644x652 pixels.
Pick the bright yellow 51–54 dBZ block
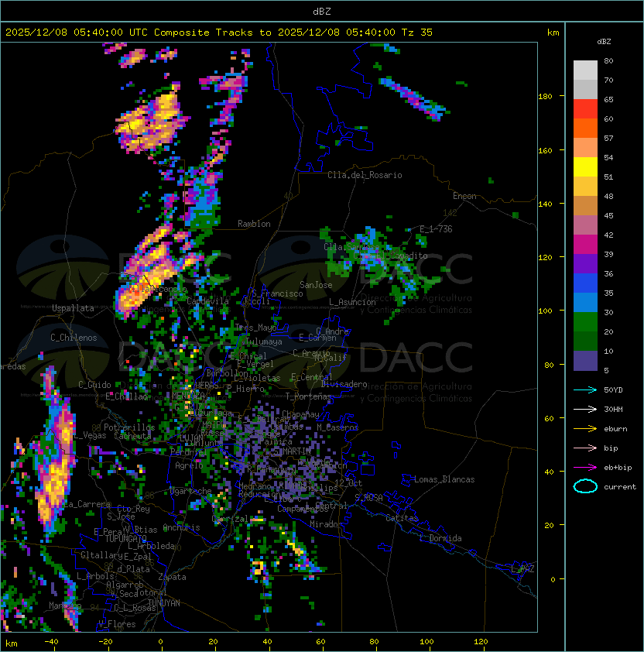coord(585,167)
